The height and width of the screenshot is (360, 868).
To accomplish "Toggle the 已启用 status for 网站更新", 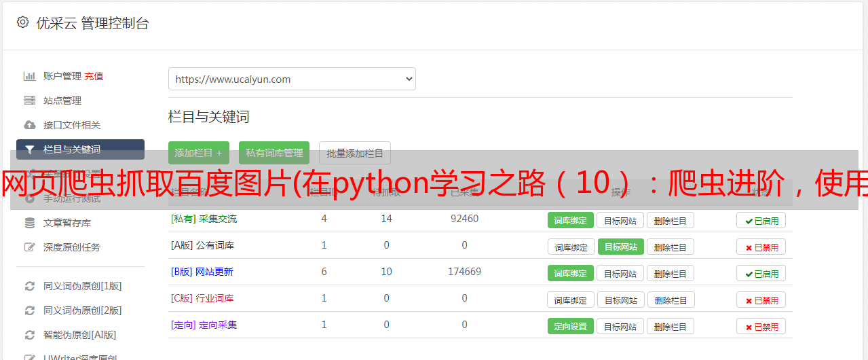I will 761,273.
